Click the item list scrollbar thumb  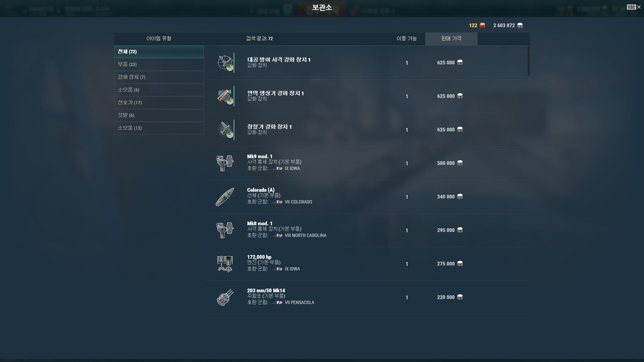click(x=529, y=61)
